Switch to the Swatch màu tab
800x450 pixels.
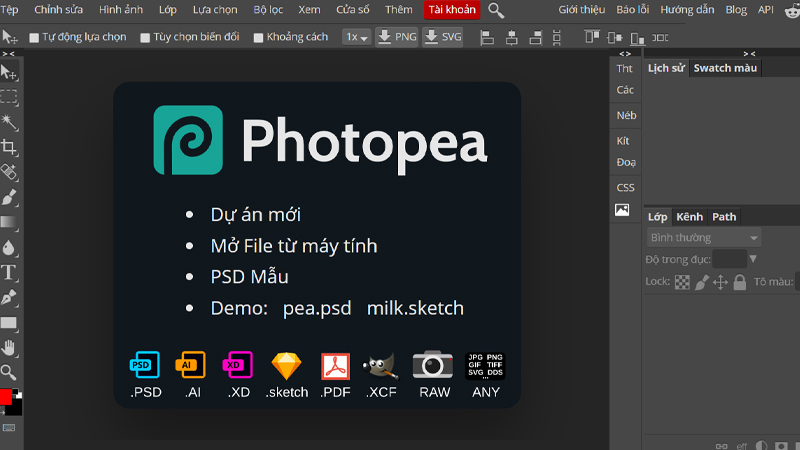[x=725, y=68]
